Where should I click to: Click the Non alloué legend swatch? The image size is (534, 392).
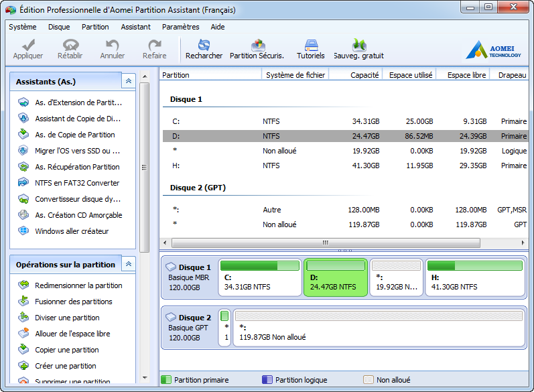pyautogui.click(x=368, y=379)
